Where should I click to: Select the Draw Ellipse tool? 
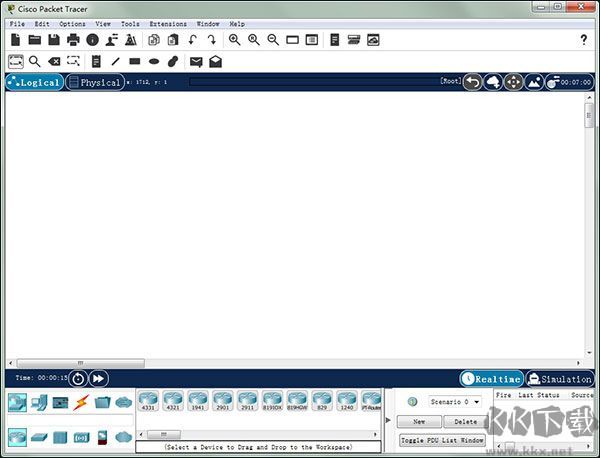tap(154, 62)
